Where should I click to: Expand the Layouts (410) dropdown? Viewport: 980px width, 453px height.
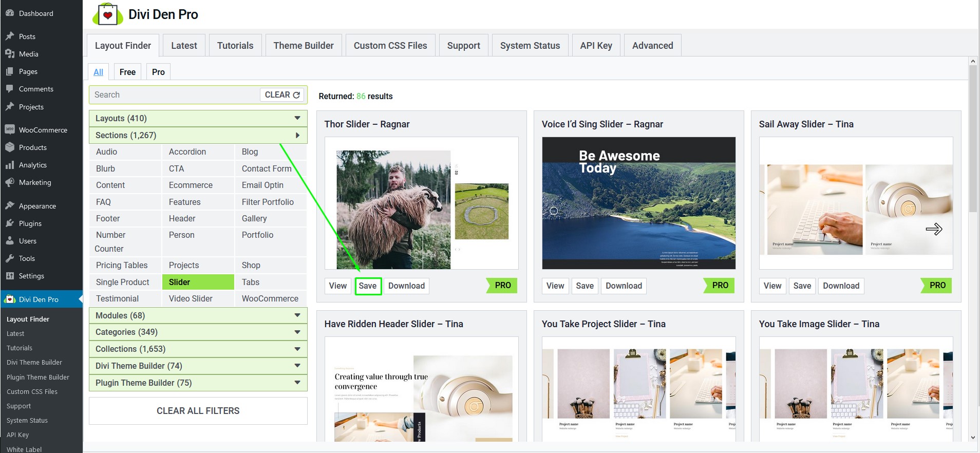point(198,118)
